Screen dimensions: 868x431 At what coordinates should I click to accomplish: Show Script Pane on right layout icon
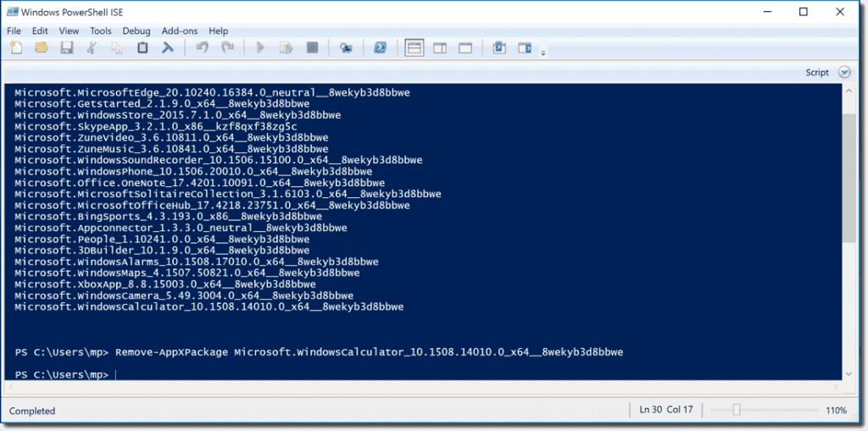point(440,48)
